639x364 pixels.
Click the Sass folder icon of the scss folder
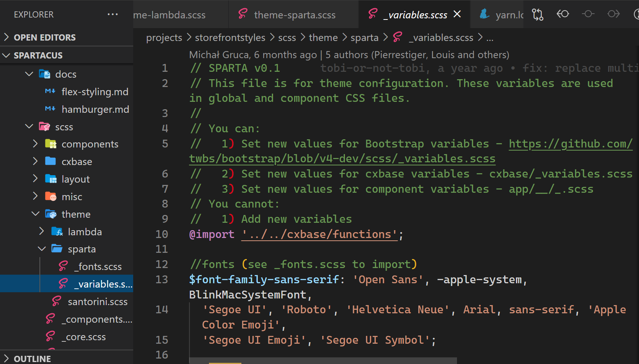[45, 127]
